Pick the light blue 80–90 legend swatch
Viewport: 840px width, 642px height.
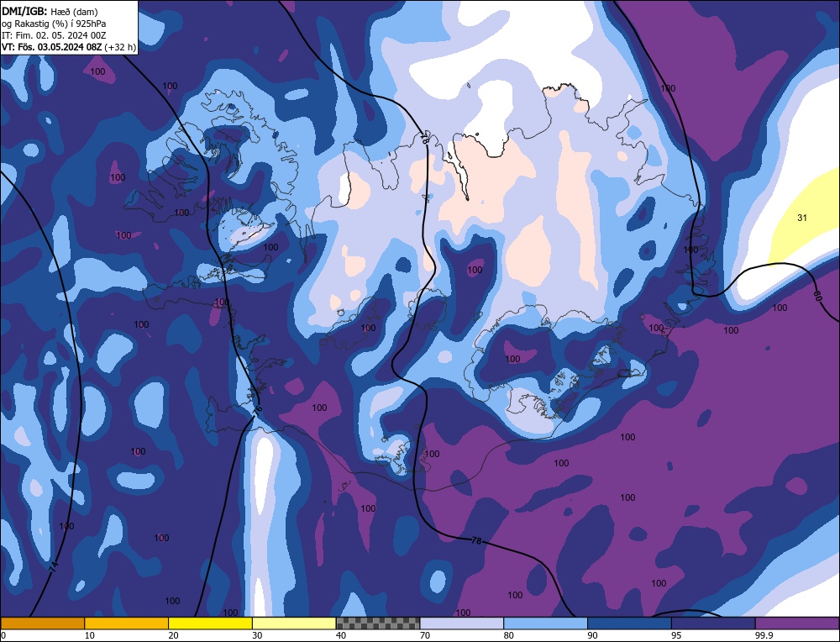click(545, 623)
